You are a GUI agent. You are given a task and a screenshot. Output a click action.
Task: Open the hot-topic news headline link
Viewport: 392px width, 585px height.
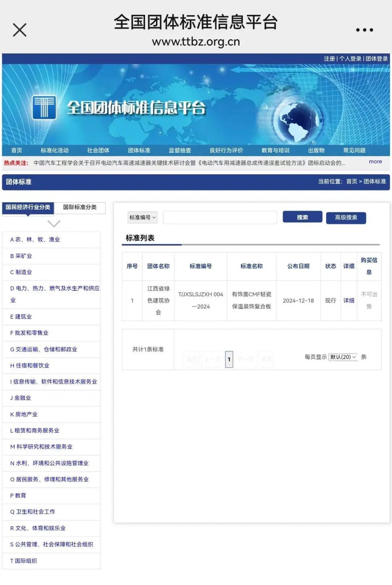click(x=189, y=163)
